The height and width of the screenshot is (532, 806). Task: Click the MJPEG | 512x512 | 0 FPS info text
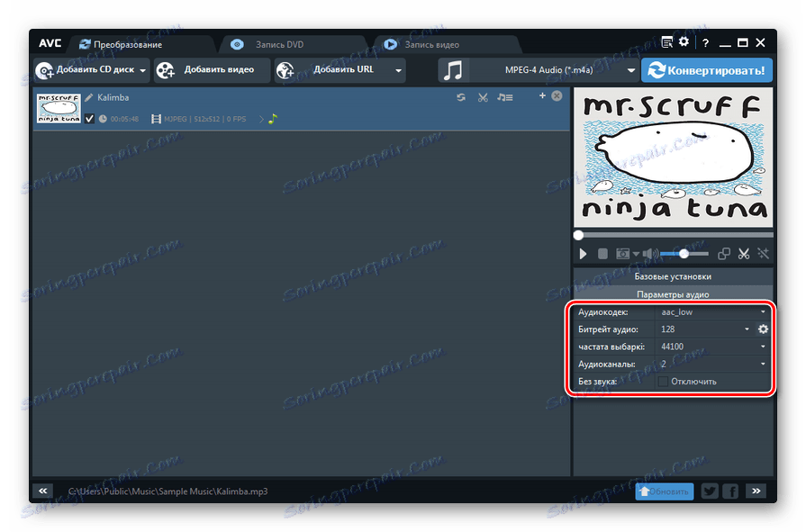(x=205, y=119)
